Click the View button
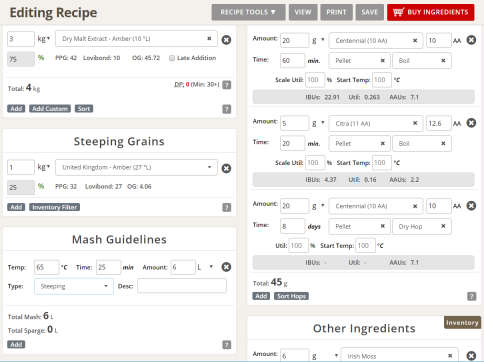Screen dimensions: 484x362 (x=303, y=12)
